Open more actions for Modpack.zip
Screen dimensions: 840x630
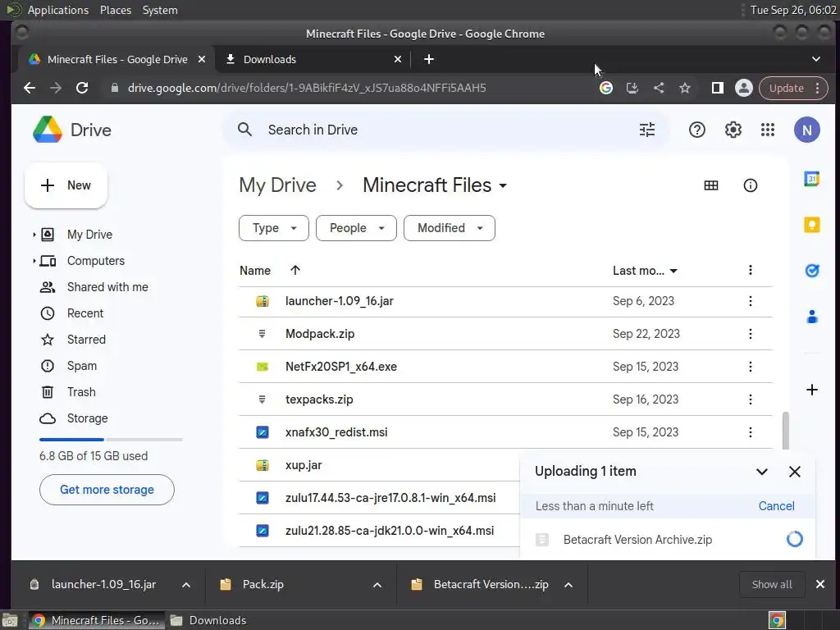tap(750, 334)
